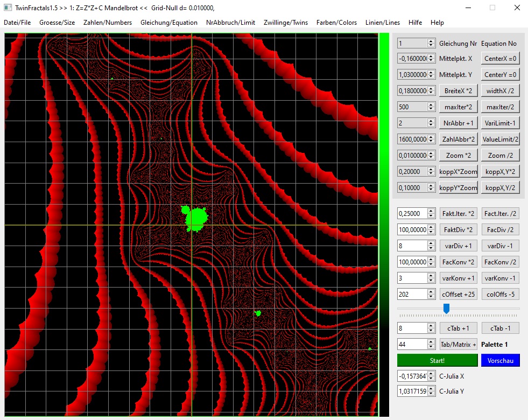Click the FacKonv *2 button
Screen dimensions: 528x420
click(x=458, y=262)
